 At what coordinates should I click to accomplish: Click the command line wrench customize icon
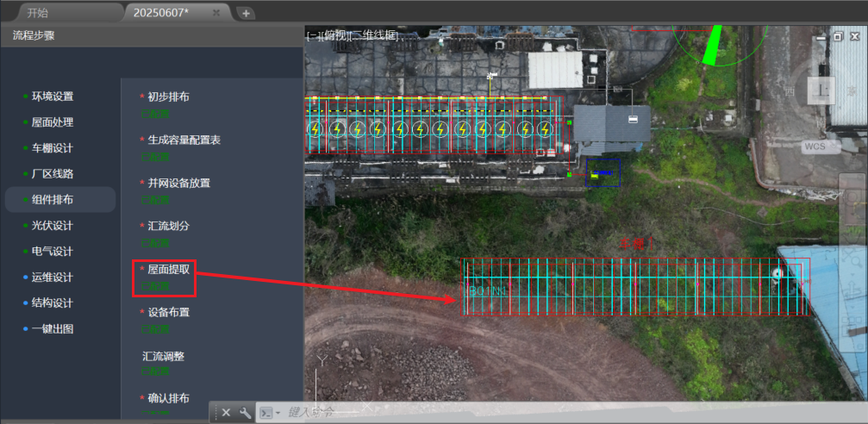coord(245,413)
